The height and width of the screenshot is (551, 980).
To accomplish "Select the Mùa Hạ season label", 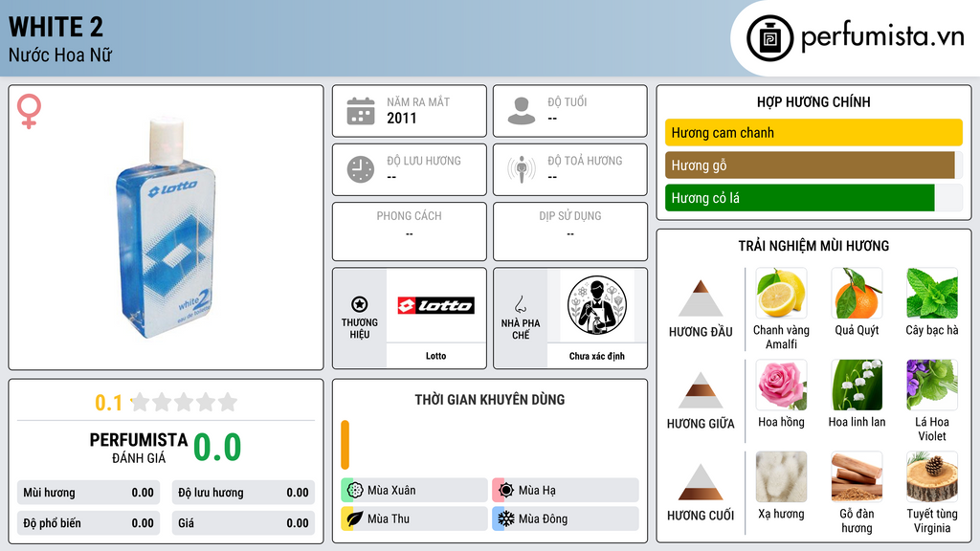I will point(537,491).
